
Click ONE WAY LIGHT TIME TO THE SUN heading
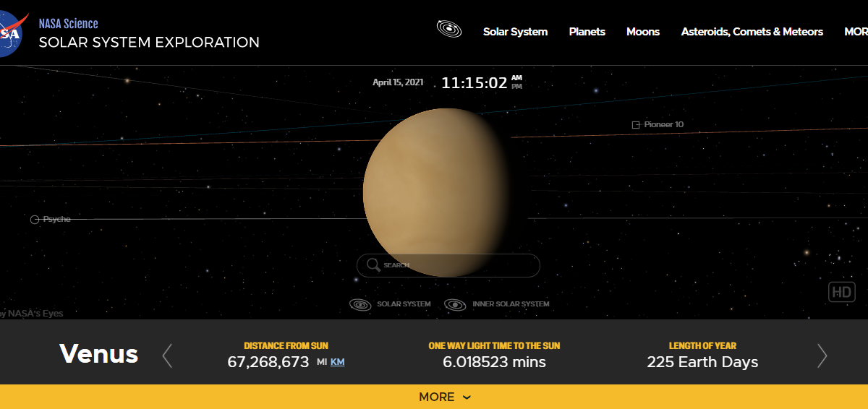pyautogui.click(x=494, y=346)
